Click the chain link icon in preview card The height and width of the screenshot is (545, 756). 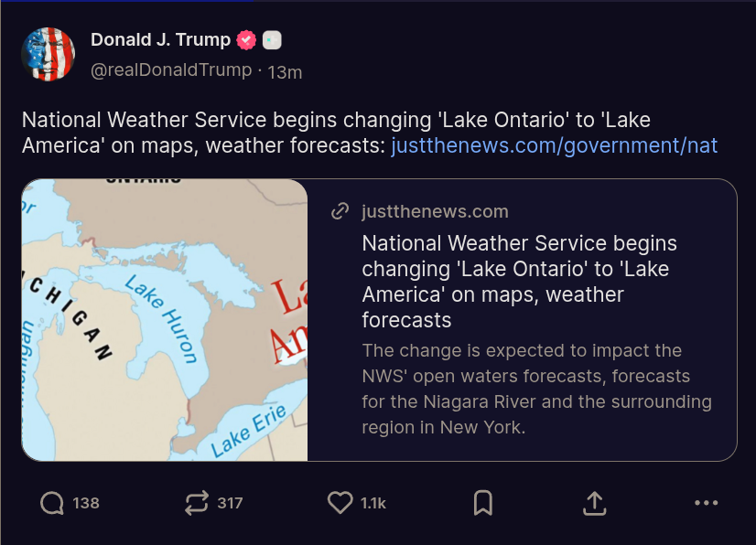tap(340, 211)
